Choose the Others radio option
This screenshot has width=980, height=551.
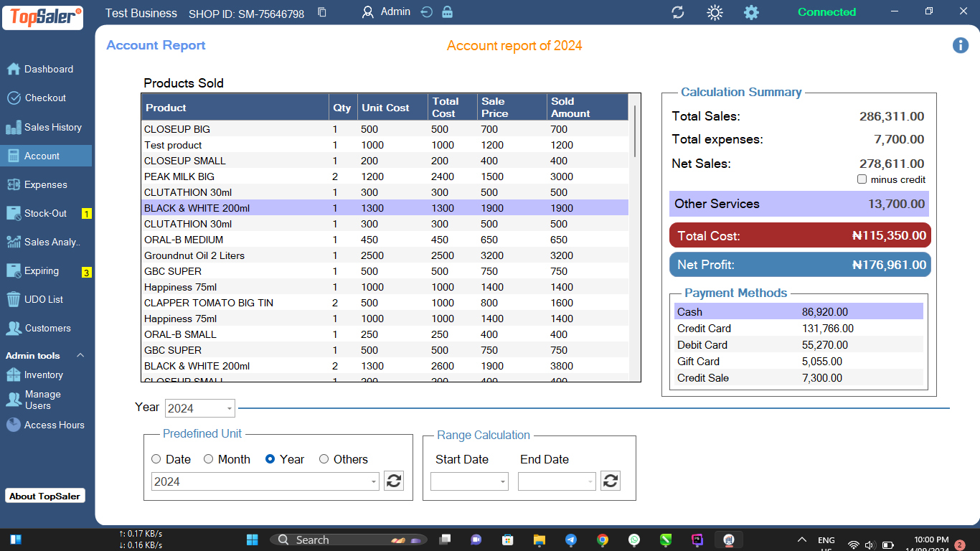324,459
